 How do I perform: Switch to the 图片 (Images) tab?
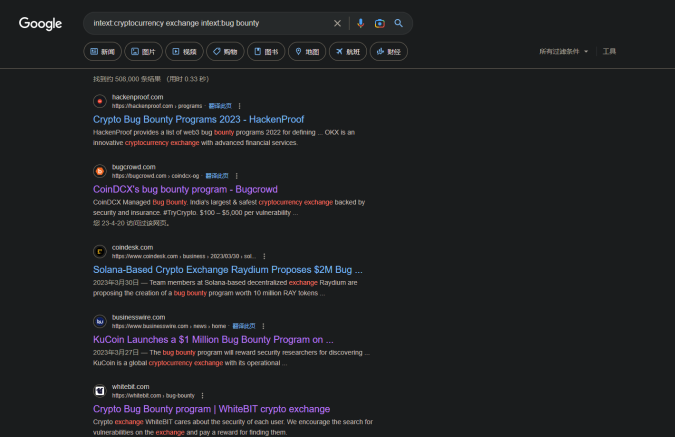143,52
